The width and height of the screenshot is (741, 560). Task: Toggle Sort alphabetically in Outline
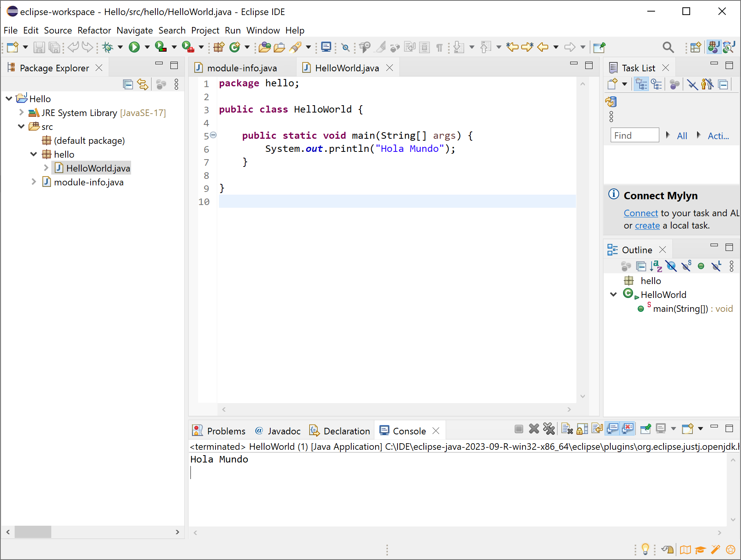coord(656,266)
